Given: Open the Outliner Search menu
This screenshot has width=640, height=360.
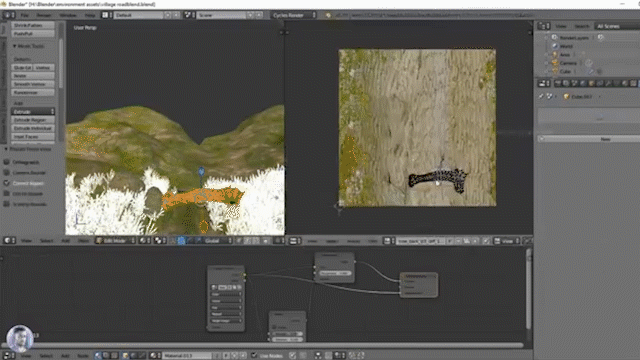Looking at the screenshot, I should tap(582, 26).
